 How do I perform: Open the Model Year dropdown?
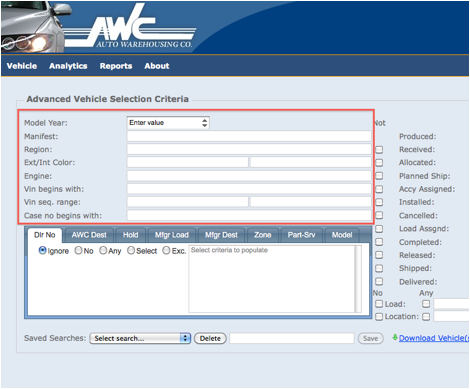(168, 123)
